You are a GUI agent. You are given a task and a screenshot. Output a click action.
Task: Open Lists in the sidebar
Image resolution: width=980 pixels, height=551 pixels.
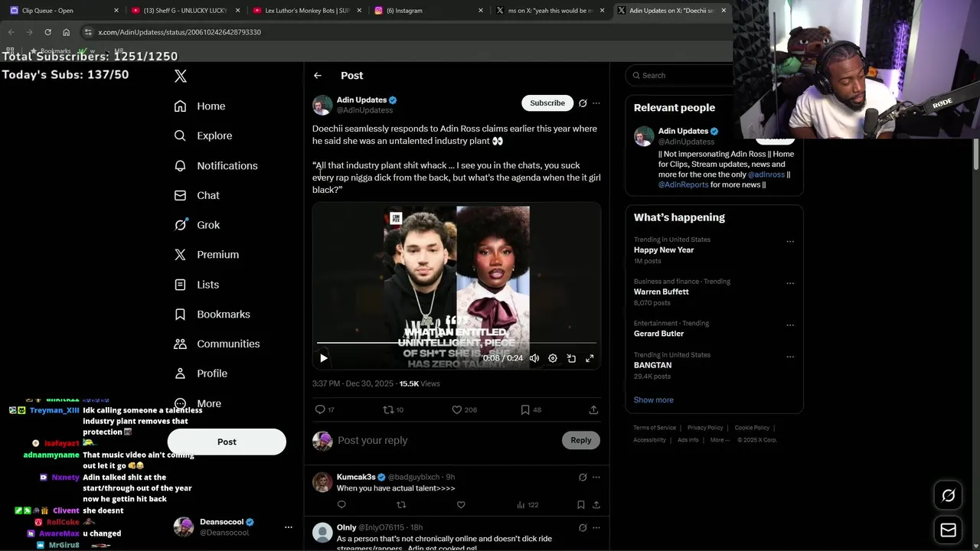tap(197, 284)
